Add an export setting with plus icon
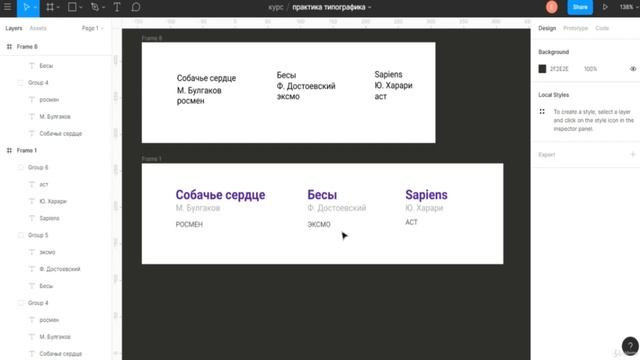Screen dimensions: 640x360 (632, 155)
